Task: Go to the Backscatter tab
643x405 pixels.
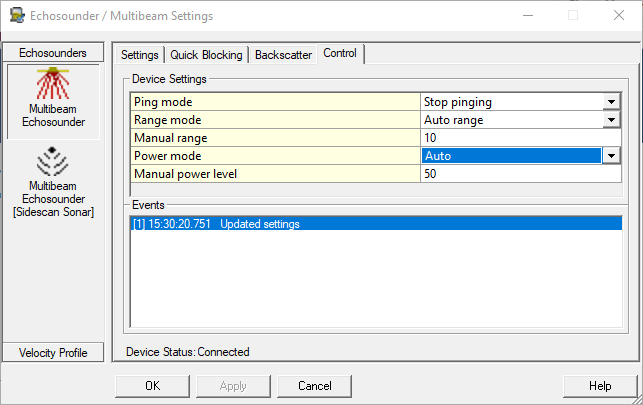Action: pyautogui.click(x=284, y=54)
